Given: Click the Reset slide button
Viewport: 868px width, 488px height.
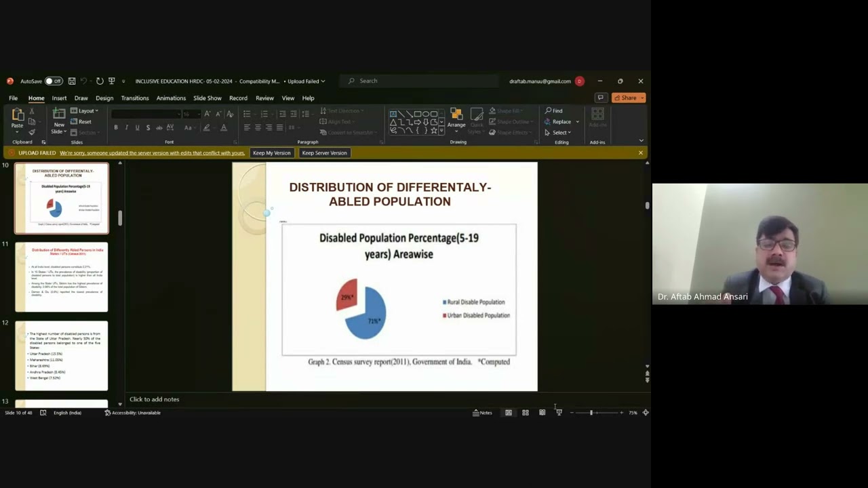Looking at the screenshot, I should pyautogui.click(x=81, y=122).
